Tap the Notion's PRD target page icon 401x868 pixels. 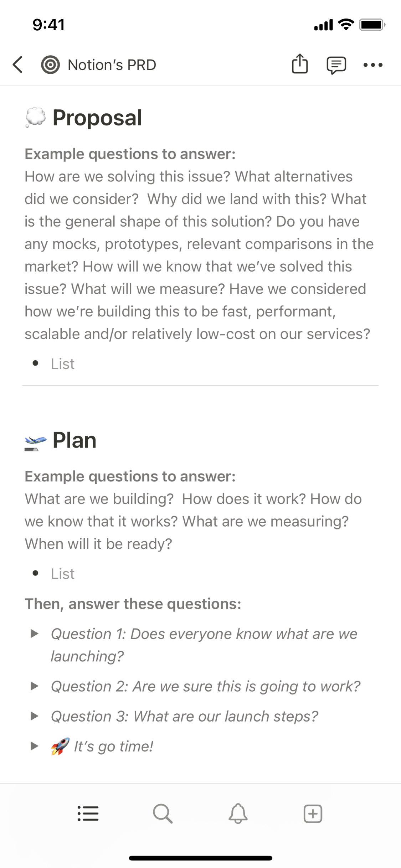point(50,65)
